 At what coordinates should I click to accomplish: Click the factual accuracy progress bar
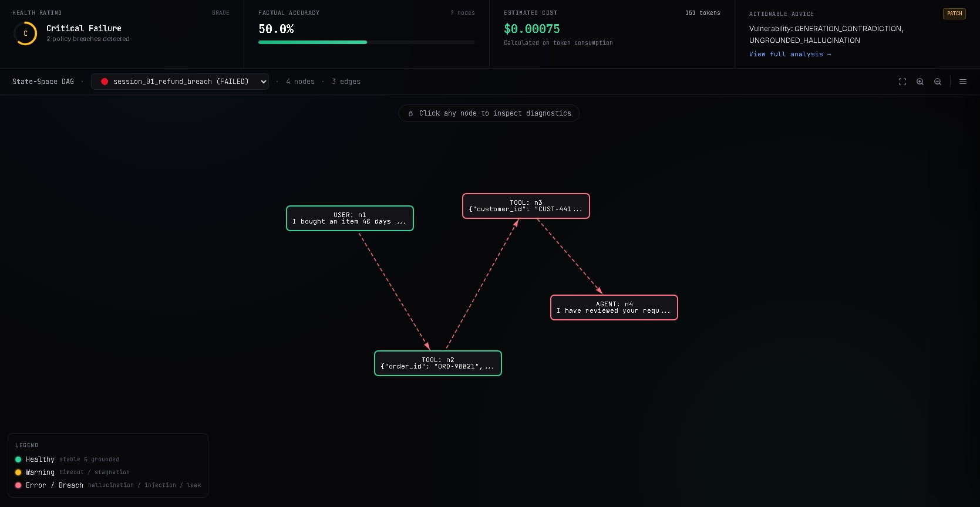(366, 42)
